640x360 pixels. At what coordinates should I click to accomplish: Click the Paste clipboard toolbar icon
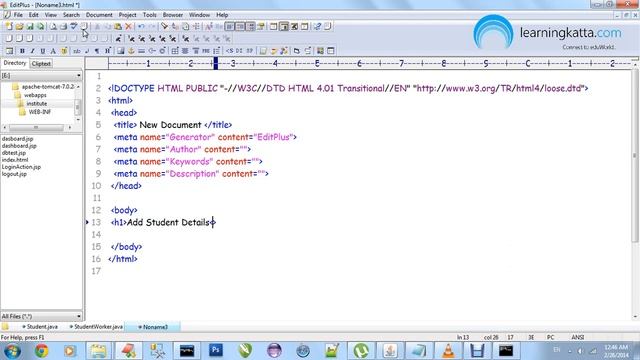click(118, 27)
